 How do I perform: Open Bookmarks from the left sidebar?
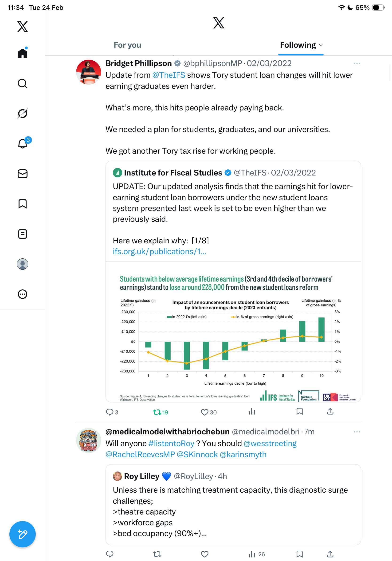23,204
